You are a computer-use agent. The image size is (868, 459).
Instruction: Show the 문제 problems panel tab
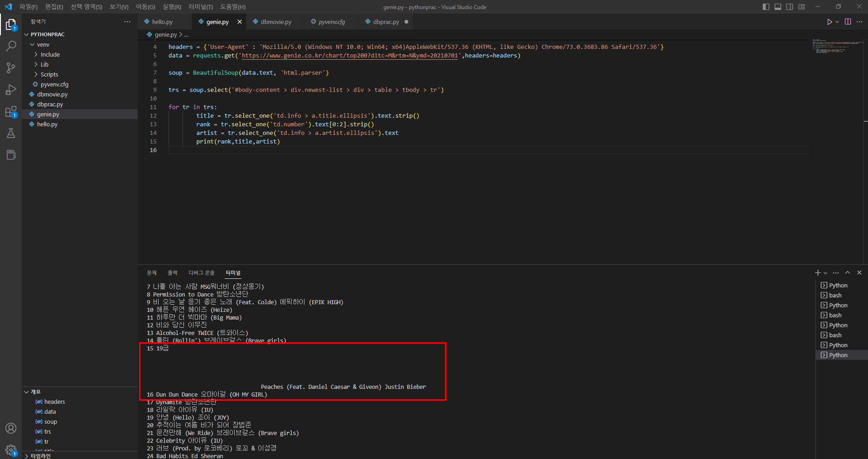tap(152, 273)
